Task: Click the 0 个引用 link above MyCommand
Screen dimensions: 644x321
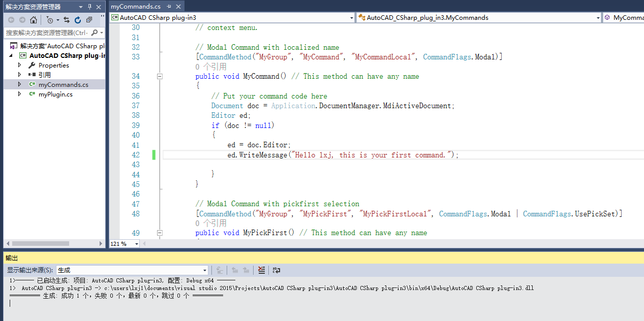Action: [211, 67]
